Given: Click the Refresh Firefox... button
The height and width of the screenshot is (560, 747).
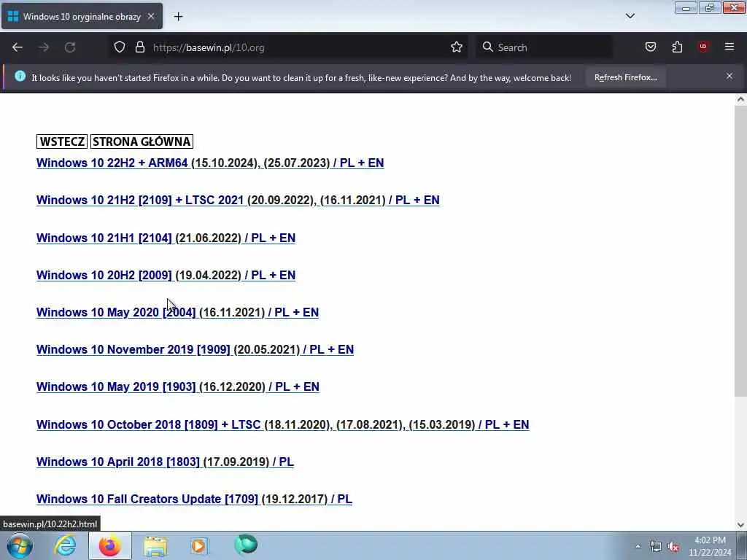Looking at the screenshot, I should (x=625, y=77).
